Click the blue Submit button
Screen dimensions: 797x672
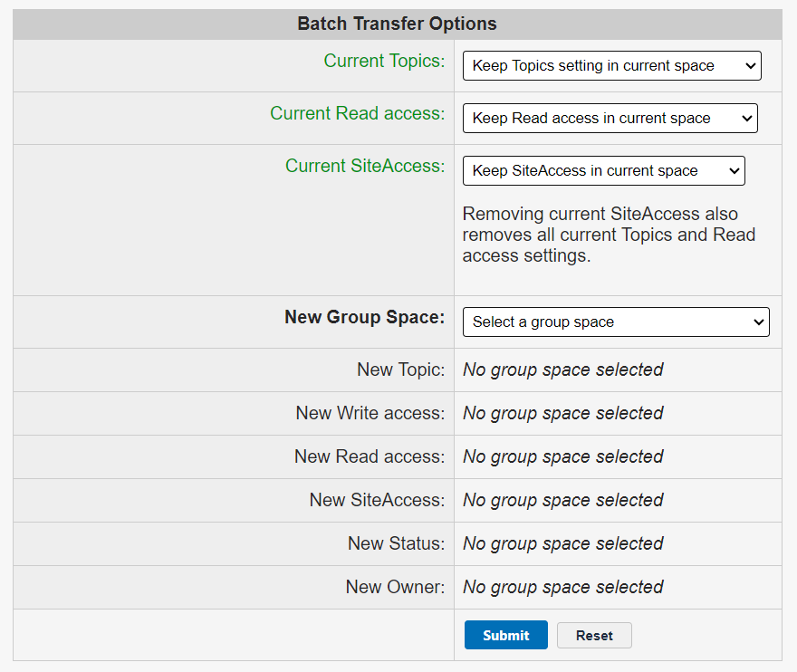(505, 635)
